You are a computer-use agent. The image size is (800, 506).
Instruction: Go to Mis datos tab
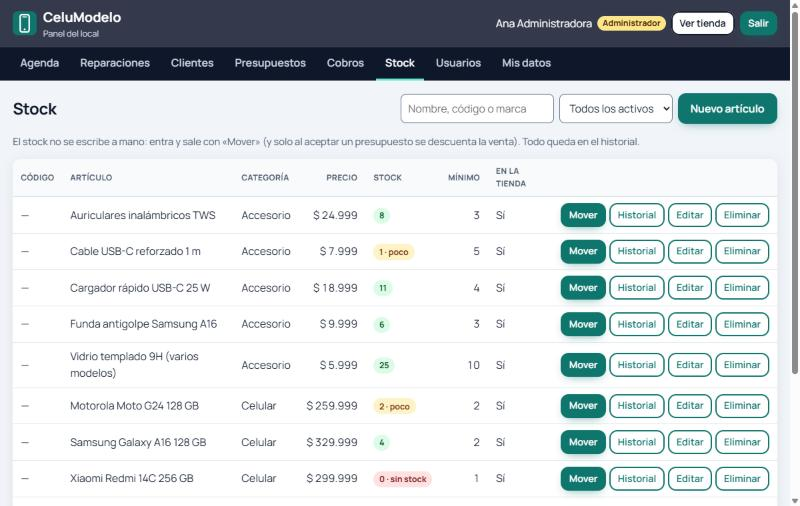[526, 63]
